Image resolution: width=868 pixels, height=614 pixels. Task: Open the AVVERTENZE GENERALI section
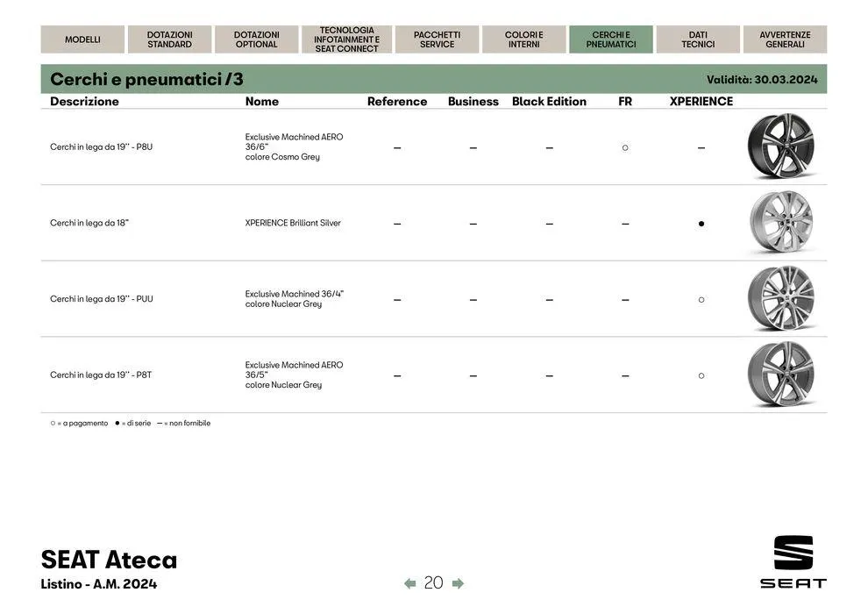coord(785,39)
